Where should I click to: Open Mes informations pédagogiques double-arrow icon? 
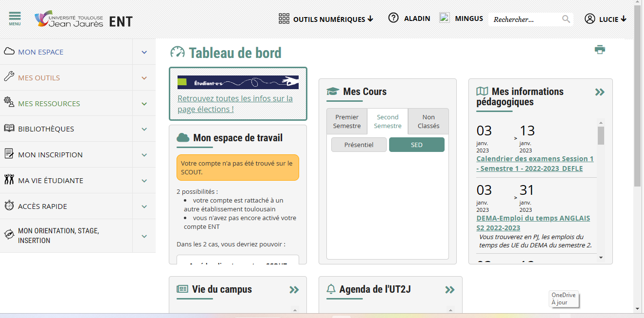click(600, 92)
